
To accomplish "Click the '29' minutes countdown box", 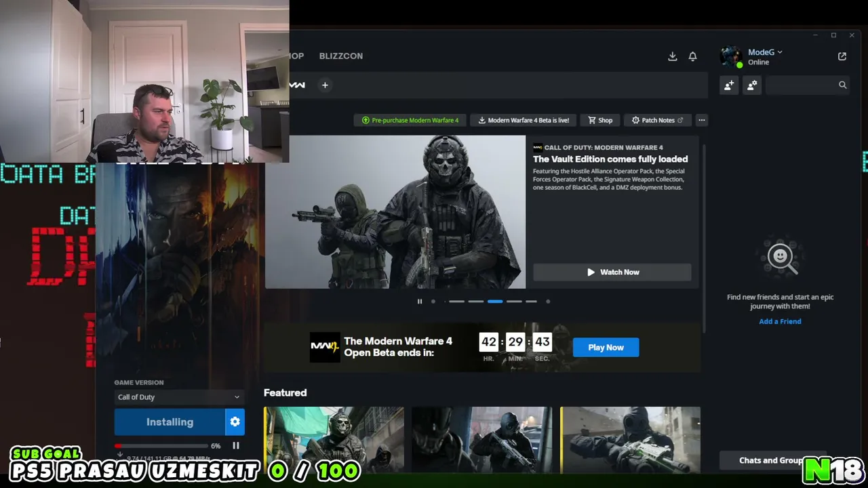I will 515,342.
